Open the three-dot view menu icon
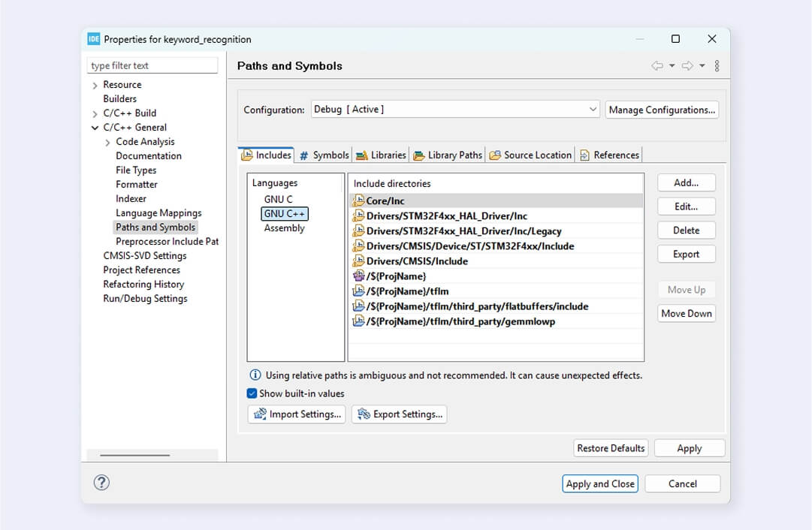Screen dimensions: 812x530 pos(717,66)
